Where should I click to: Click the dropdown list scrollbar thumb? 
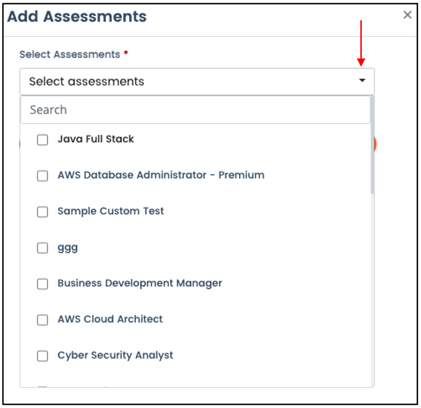[x=372, y=145]
